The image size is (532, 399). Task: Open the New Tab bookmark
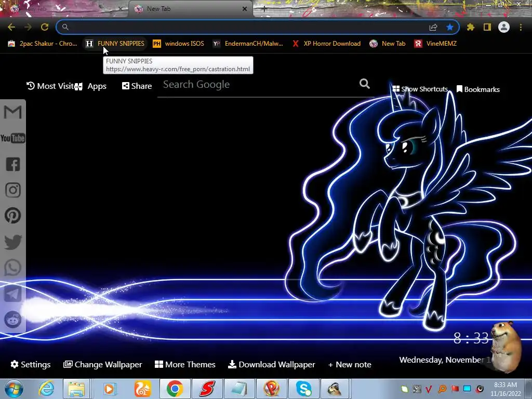pyautogui.click(x=388, y=44)
